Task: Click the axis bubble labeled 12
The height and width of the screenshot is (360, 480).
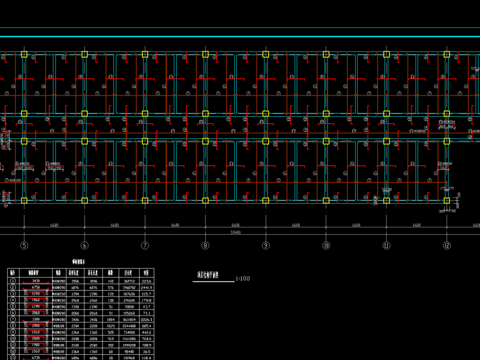Action: point(447,246)
